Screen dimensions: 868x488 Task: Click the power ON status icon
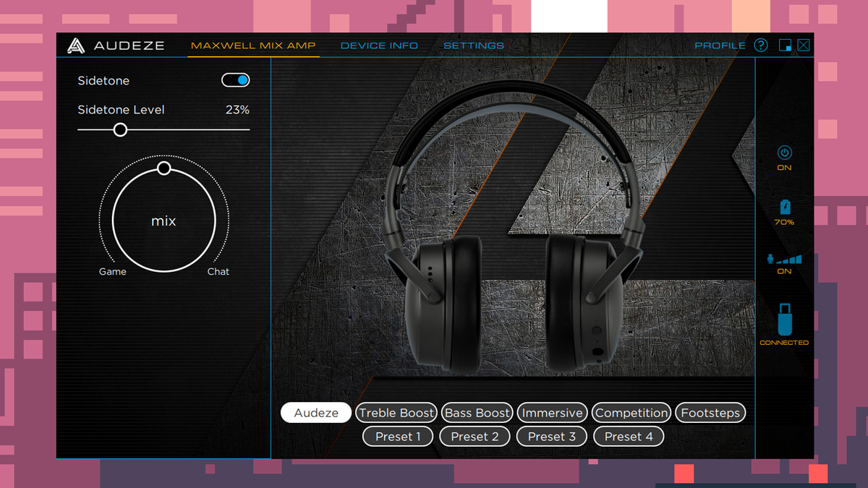coord(785,153)
